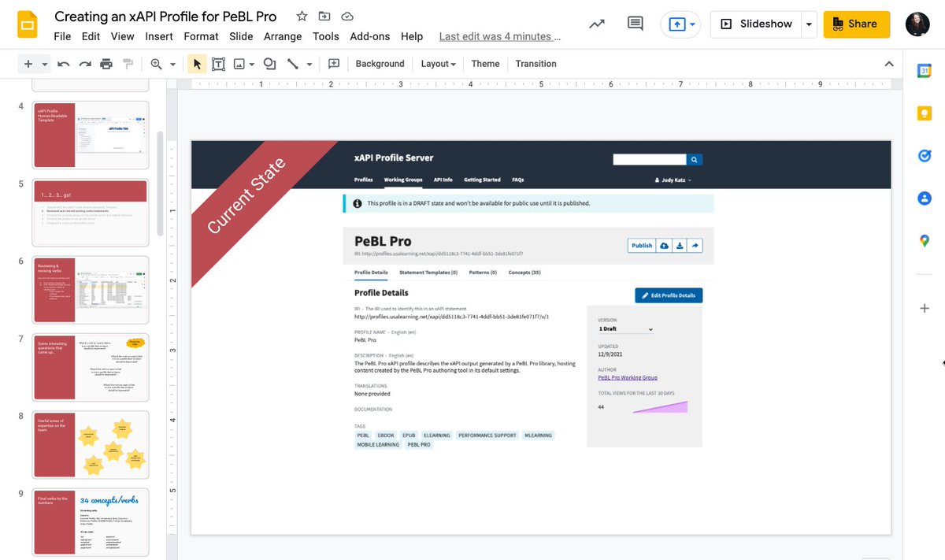This screenshot has width=945, height=560.
Task: Choose the Select cursor tool
Action: (x=197, y=64)
